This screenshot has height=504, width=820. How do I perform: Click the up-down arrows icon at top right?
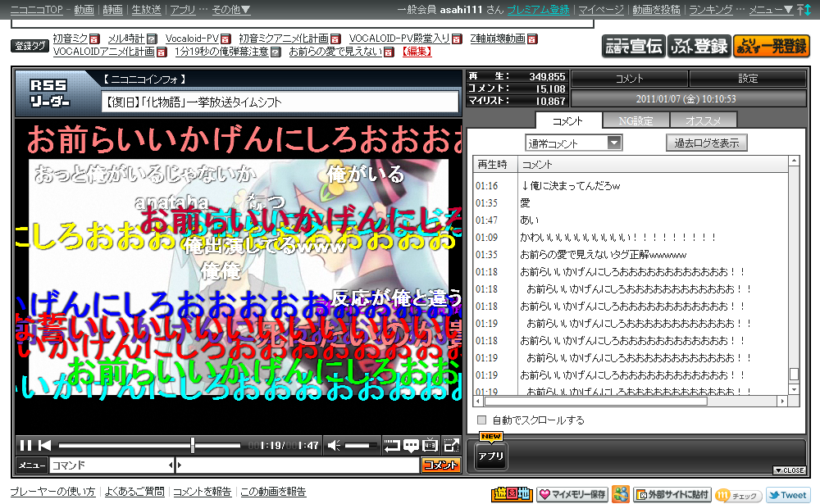coord(804,9)
